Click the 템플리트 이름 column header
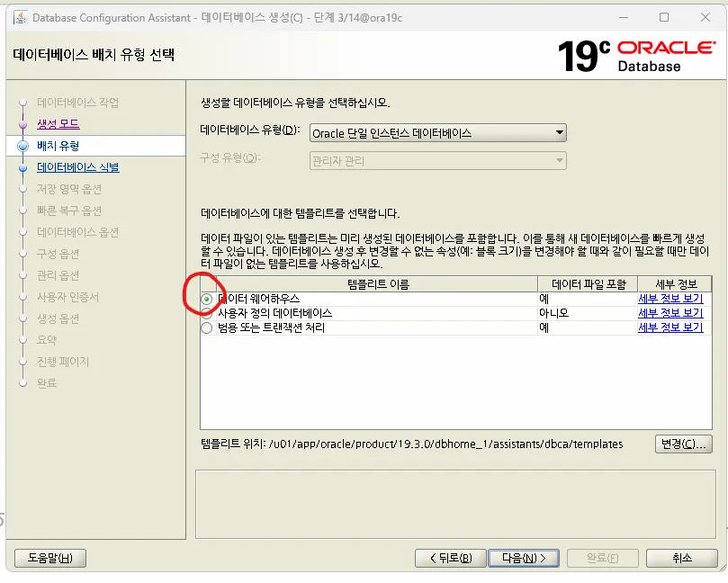The width and height of the screenshot is (728, 583). click(377, 284)
